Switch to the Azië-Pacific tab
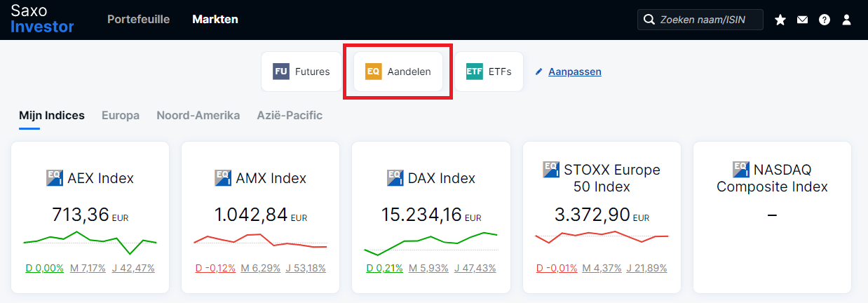This screenshot has height=303, width=868. click(x=290, y=115)
